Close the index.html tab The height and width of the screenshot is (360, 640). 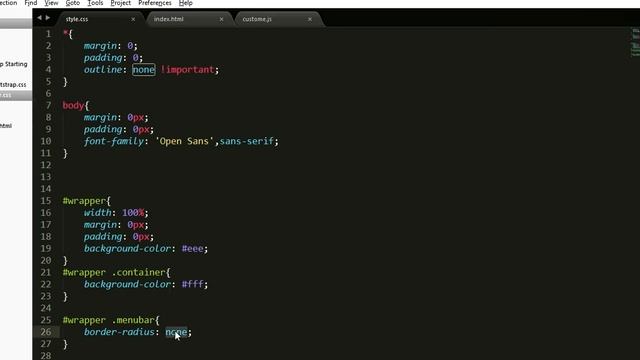coord(221,19)
